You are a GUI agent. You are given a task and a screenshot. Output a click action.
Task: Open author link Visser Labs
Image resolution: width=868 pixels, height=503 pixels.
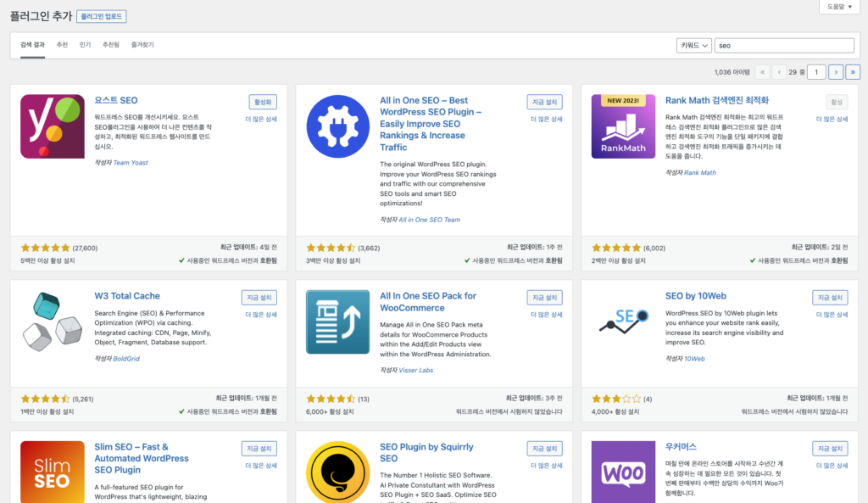click(x=415, y=371)
